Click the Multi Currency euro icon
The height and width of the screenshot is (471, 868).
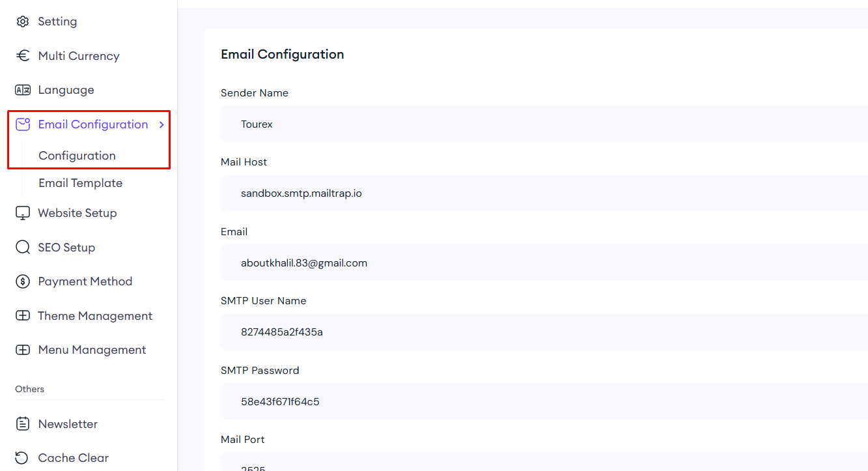23,56
